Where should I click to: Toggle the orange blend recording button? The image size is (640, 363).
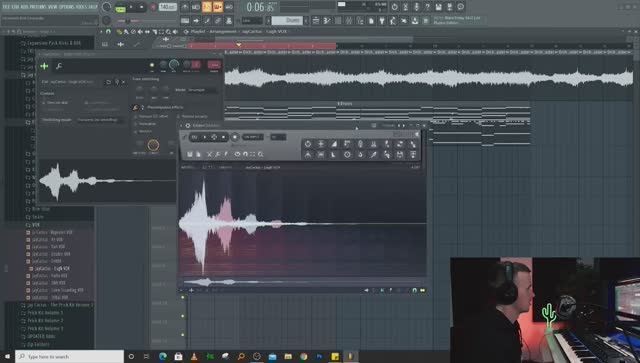click(218, 7)
